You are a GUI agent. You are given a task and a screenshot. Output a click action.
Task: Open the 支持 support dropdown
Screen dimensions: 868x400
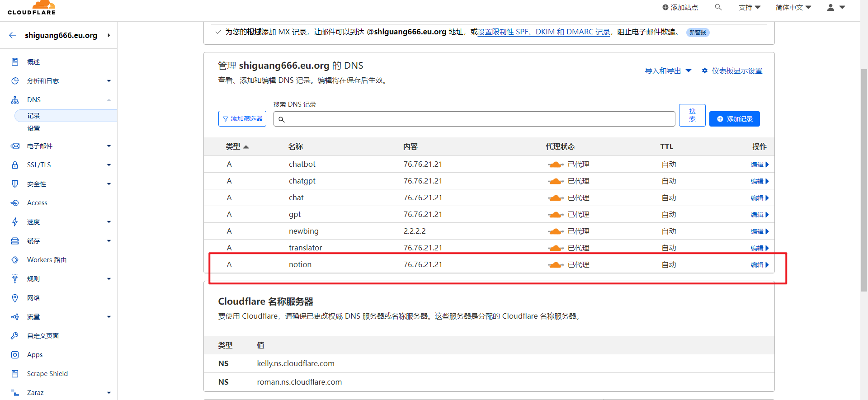750,7
